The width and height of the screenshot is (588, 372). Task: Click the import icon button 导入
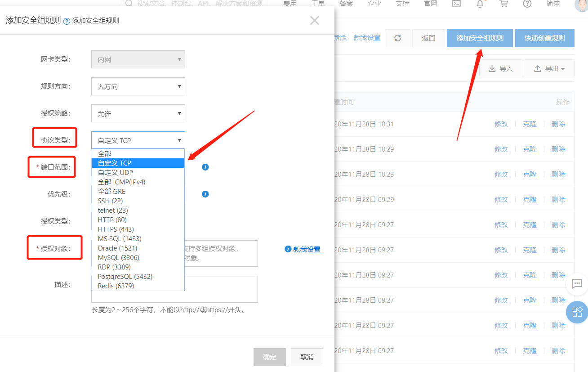(501, 68)
